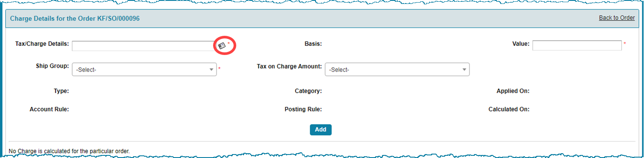
Task: Click the Calculated On label
Action: tap(509, 109)
